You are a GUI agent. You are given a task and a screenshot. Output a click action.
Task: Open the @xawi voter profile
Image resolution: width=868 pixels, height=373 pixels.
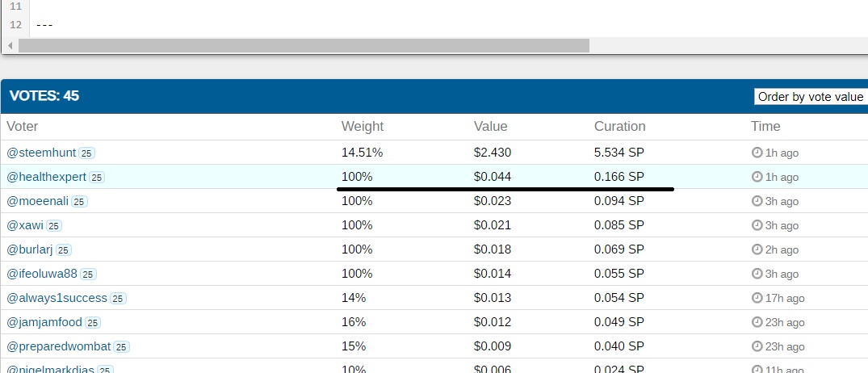(x=25, y=226)
